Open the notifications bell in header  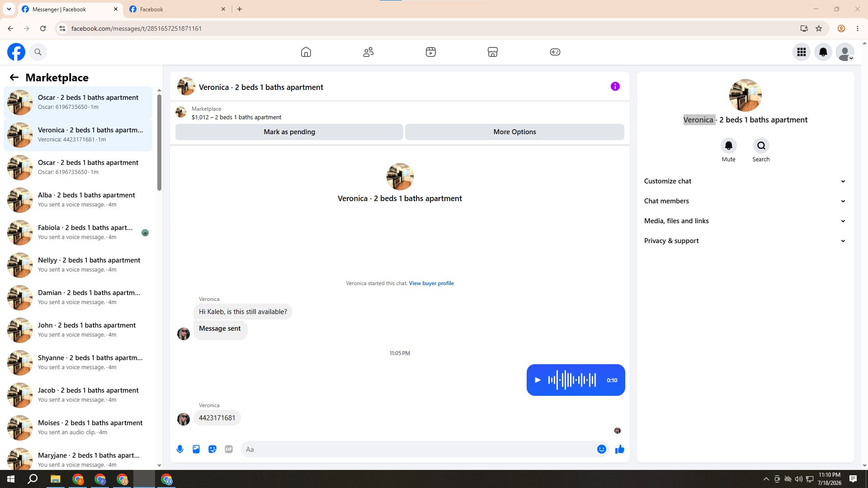click(x=823, y=52)
